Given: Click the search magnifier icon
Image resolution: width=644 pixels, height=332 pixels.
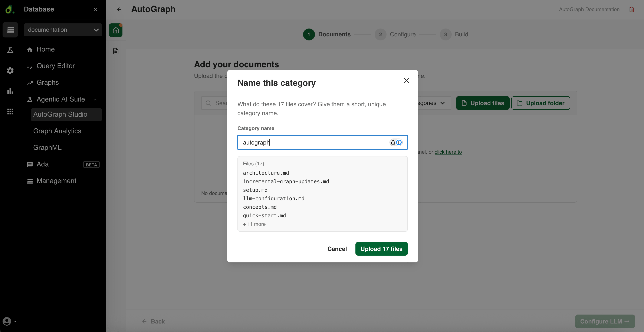Looking at the screenshot, I should tap(208, 103).
